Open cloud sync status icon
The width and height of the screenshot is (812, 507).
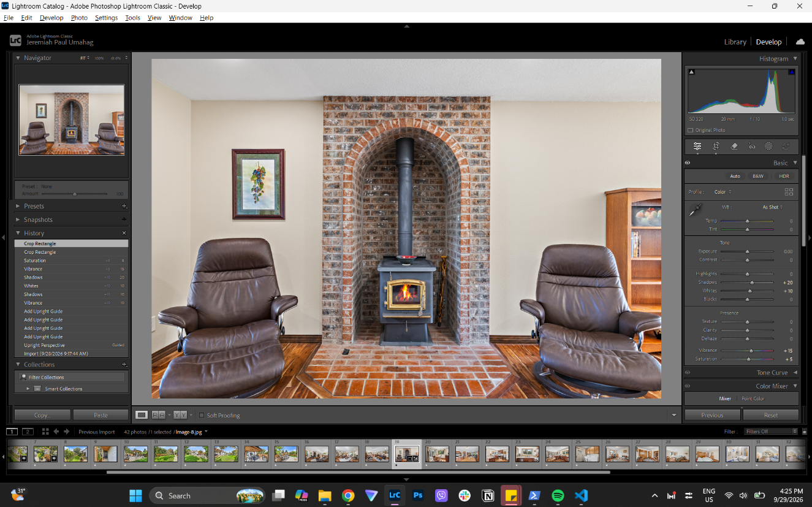(x=800, y=42)
